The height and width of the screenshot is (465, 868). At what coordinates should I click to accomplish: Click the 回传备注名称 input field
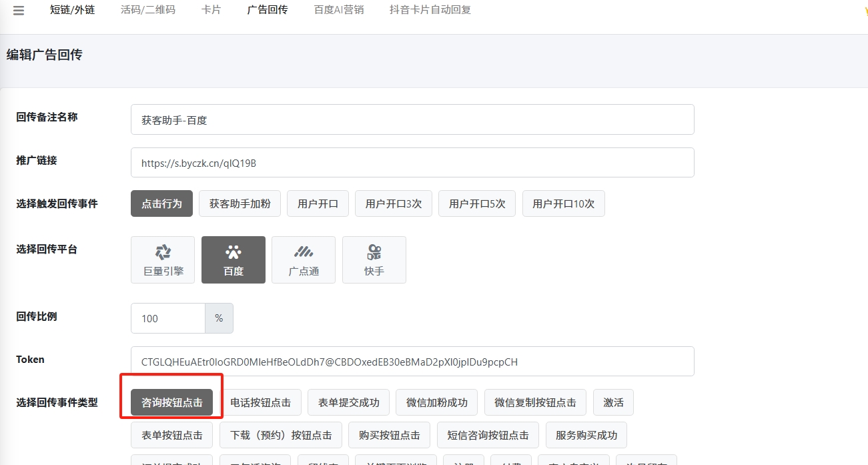click(x=412, y=119)
